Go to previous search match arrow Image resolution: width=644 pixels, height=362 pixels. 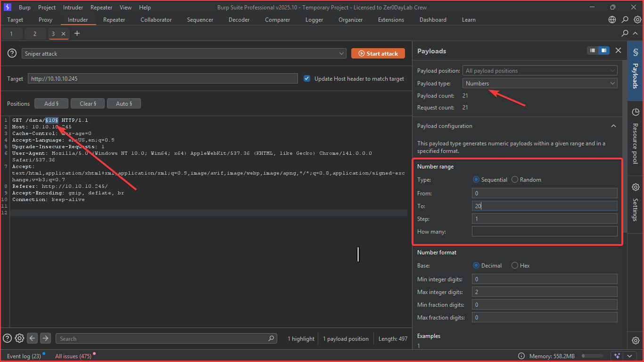(32, 338)
